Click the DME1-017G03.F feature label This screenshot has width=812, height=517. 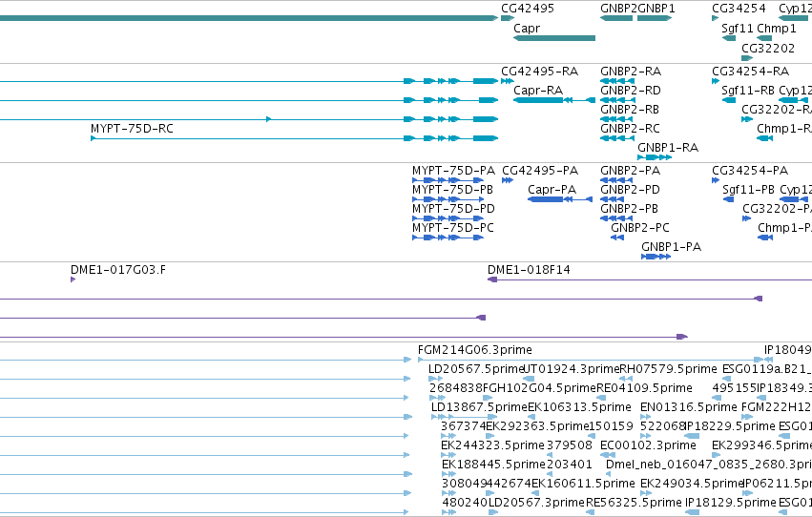(118, 270)
